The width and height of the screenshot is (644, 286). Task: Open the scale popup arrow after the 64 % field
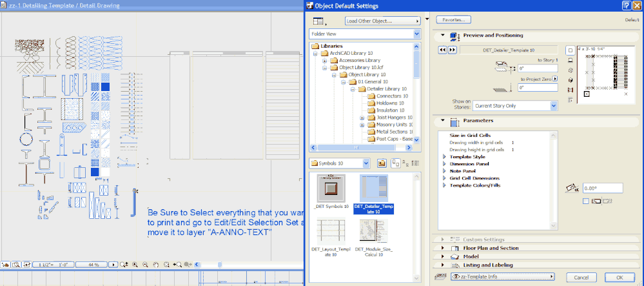(113, 265)
